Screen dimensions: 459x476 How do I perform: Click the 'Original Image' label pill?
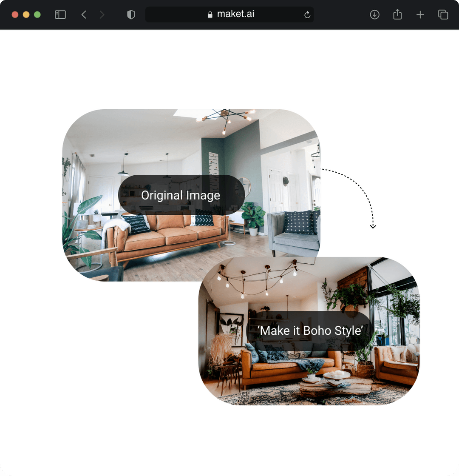click(180, 195)
